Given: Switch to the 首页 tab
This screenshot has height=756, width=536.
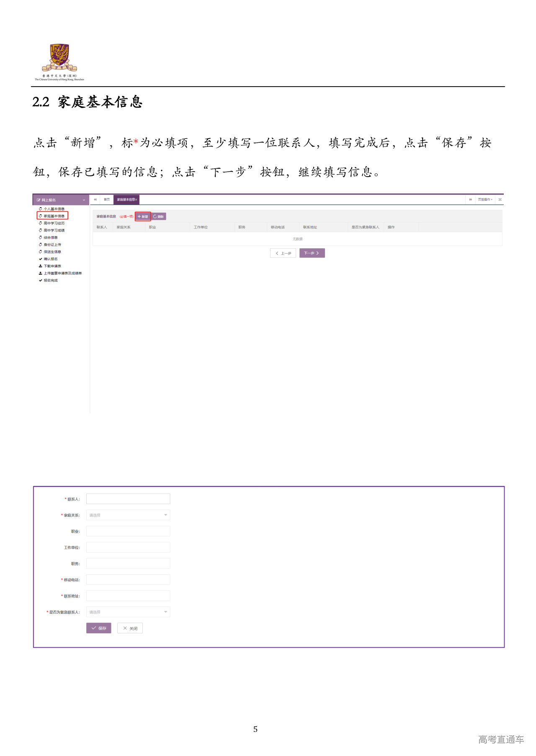Looking at the screenshot, I should pos(107,200).
